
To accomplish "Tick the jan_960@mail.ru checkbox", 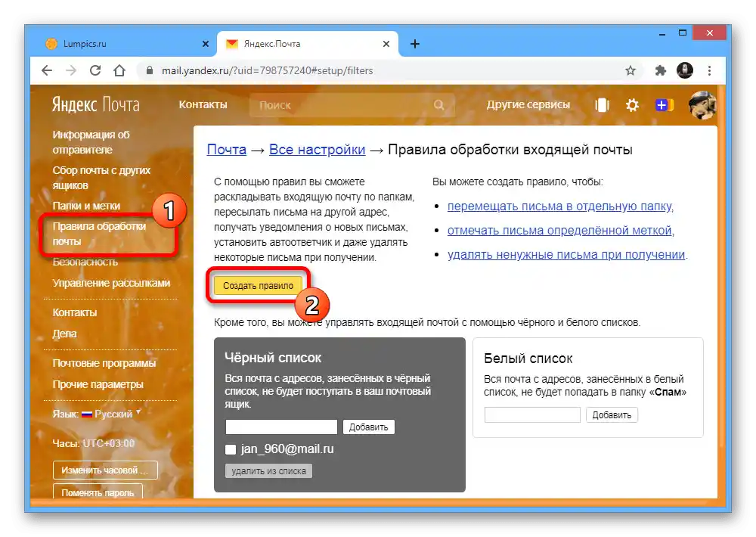I will pos(231,449).
